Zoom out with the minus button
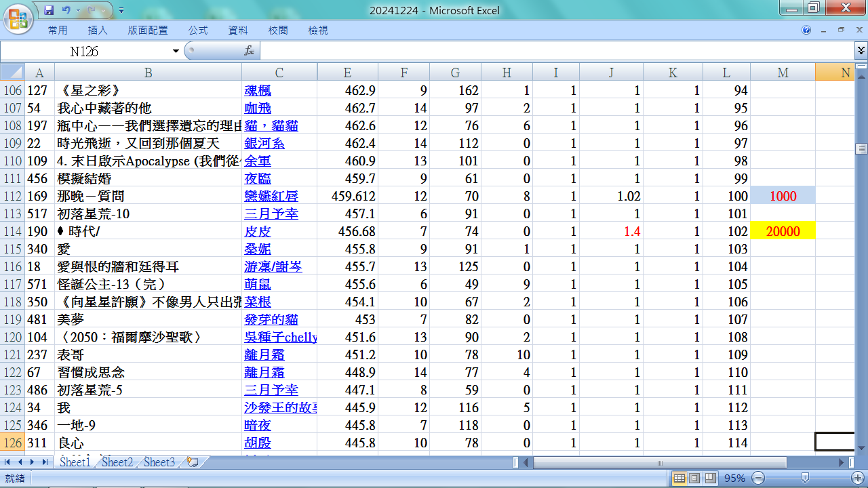868x488 pixels. tap(759, 479)
